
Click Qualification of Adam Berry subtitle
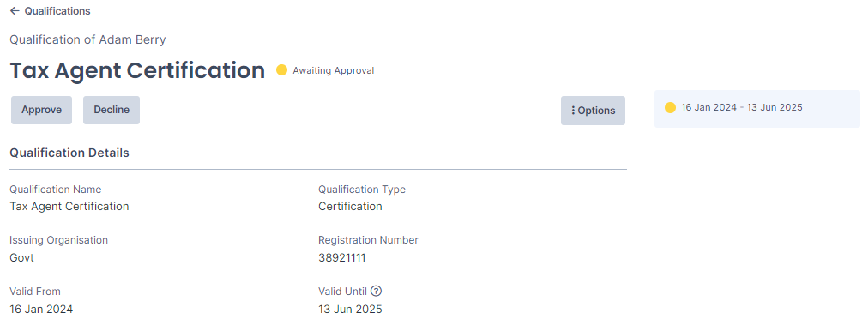(x=87, y=39)
